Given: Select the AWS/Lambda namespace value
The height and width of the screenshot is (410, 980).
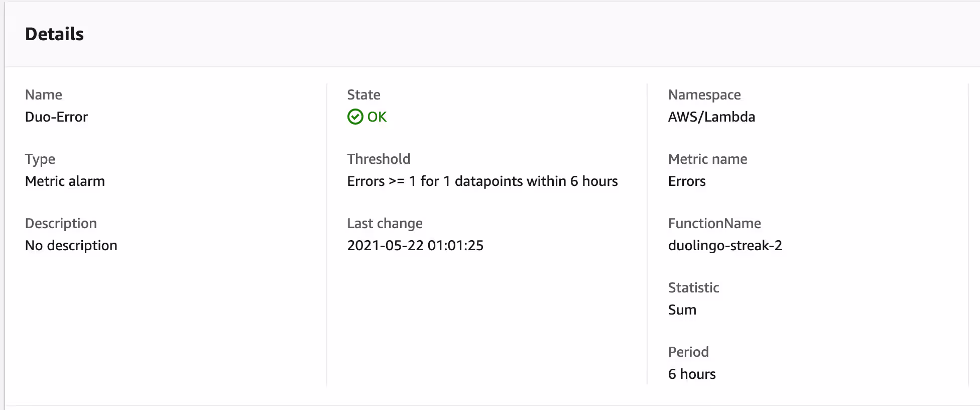Looking at the screenshot, I should point(711,117).
